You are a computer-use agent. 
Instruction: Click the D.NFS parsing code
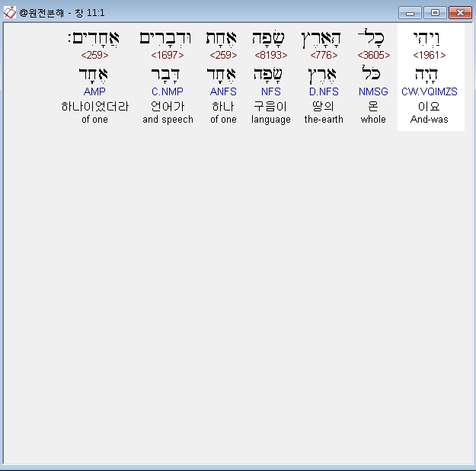pos(324,91)
